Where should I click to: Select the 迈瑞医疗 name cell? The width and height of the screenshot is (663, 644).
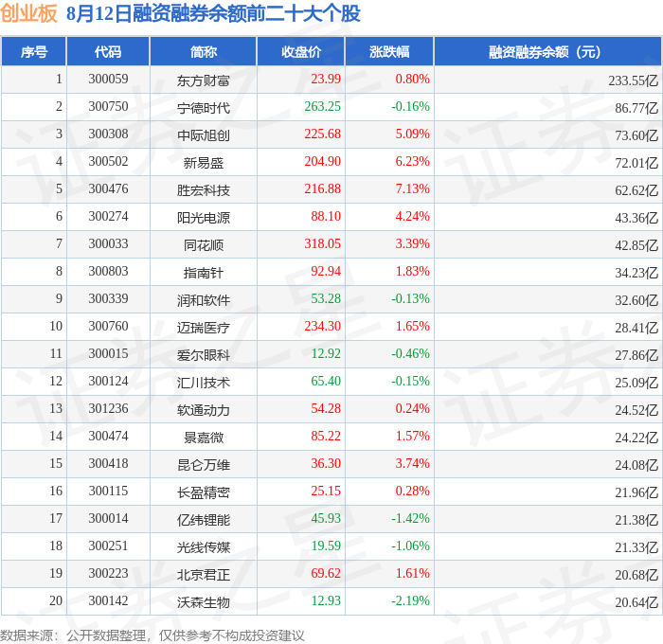[x=204, y=328]
